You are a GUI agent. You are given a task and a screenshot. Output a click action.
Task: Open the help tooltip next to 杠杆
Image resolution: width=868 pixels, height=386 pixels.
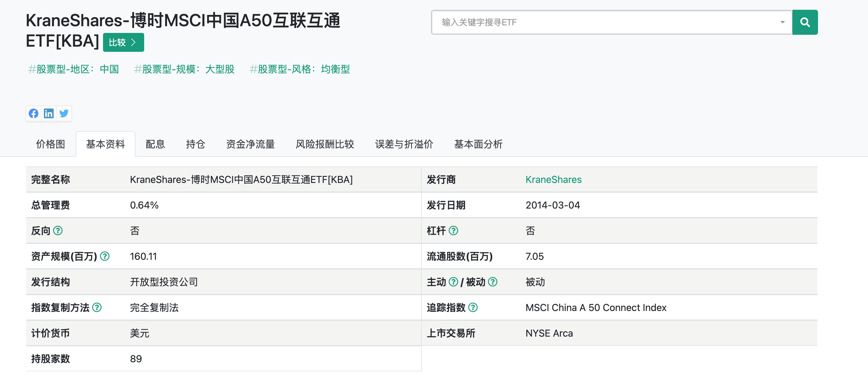tap(454, 231)
